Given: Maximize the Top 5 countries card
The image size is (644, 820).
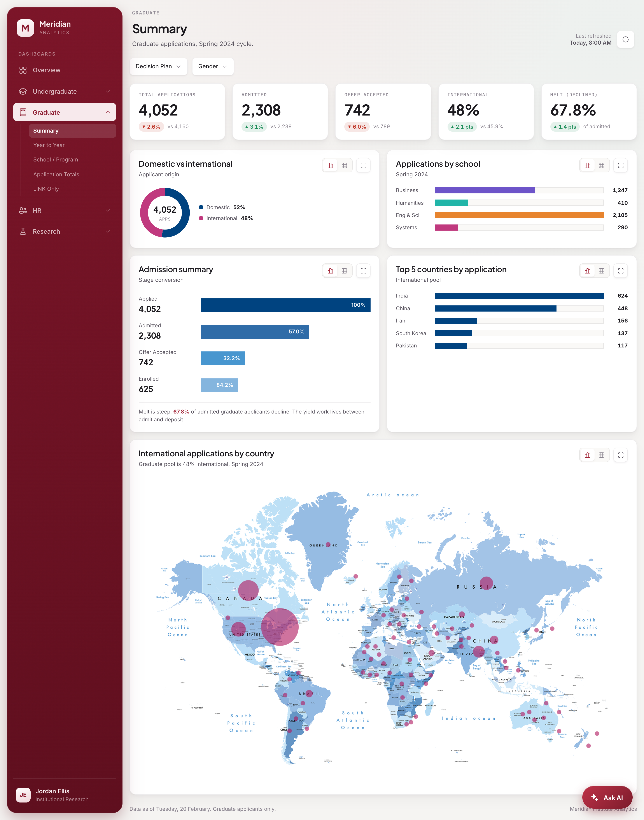Looking at the screenshot, I should pyautogui.click(x=620, y=271).
